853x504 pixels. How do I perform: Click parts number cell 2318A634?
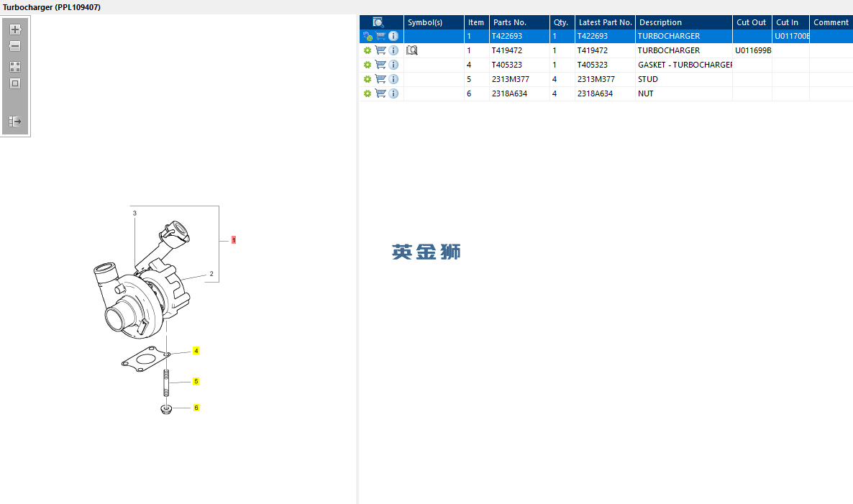coord(519,93)
